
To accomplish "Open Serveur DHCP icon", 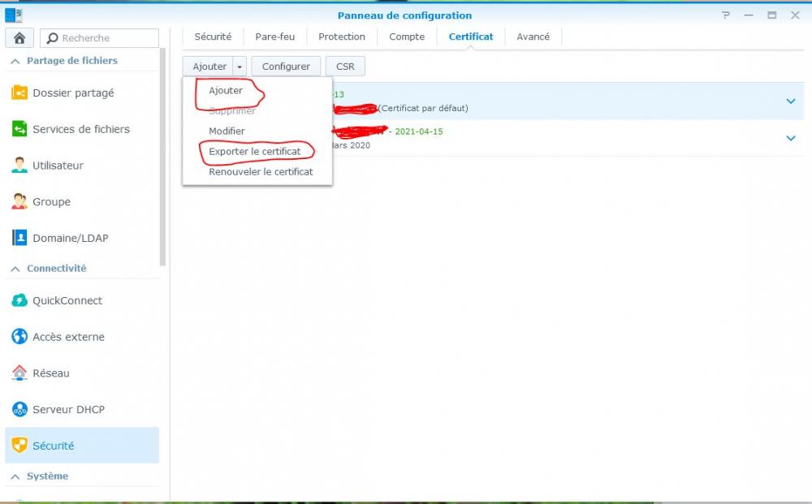I will pyautogui.click(x=19, y=409).
